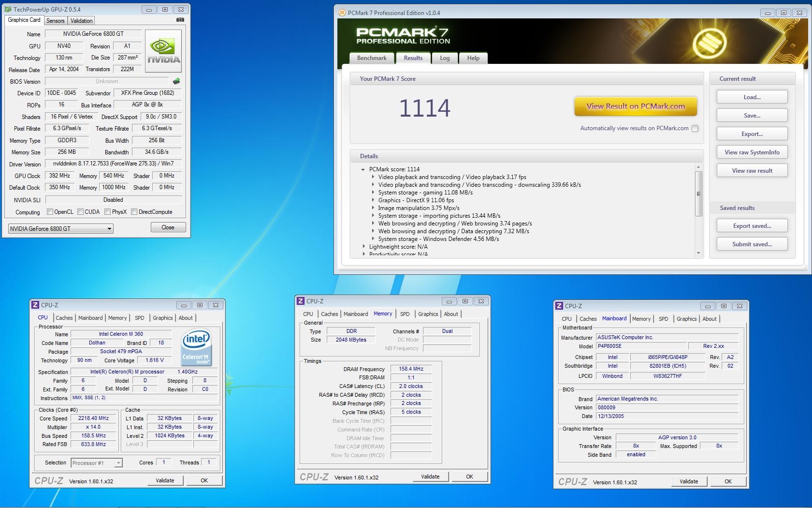Click the Details scrollbar up arrow
Image resolution: width=812 pixels, height=508 pixels.
click(x=698, y=167)
